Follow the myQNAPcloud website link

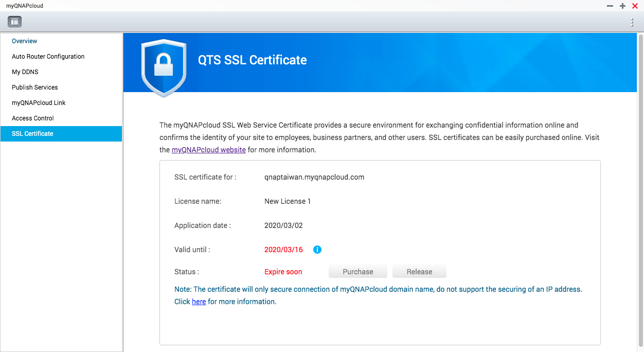[x=209, y=150]
